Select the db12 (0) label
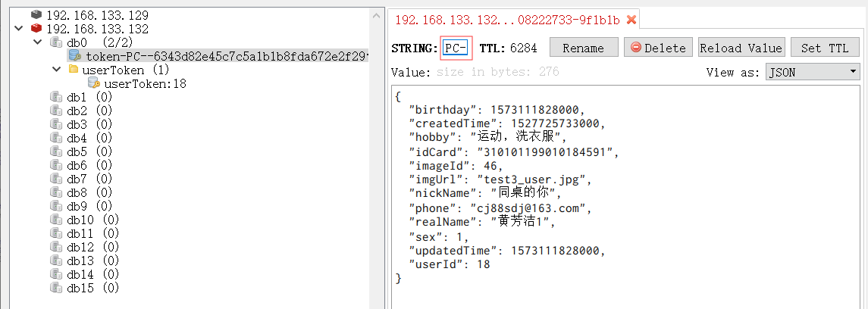Image resolution: width=868 pixels, height=309 pixels. pos(93,247)
